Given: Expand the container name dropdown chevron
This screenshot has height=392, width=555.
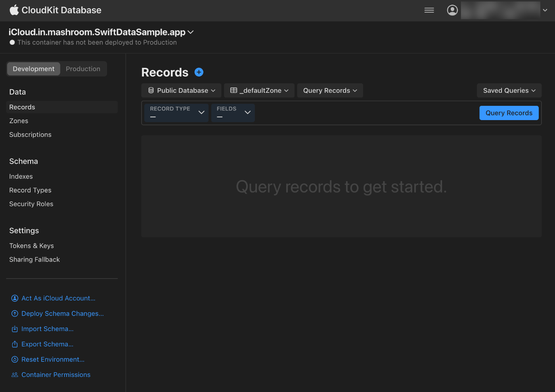Looking at the screenshot, I should [x=191, y=32].
